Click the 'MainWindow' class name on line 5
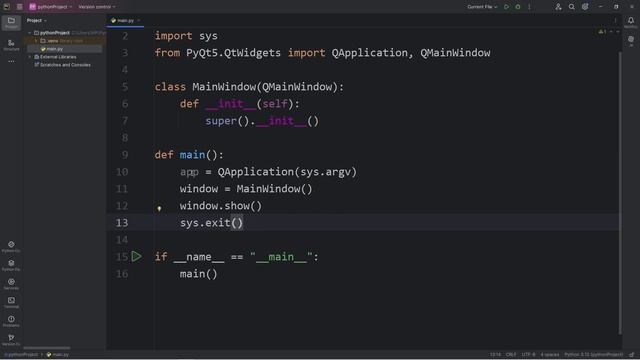The height and width of the screenshot is (360, 640). coord(224,87)
